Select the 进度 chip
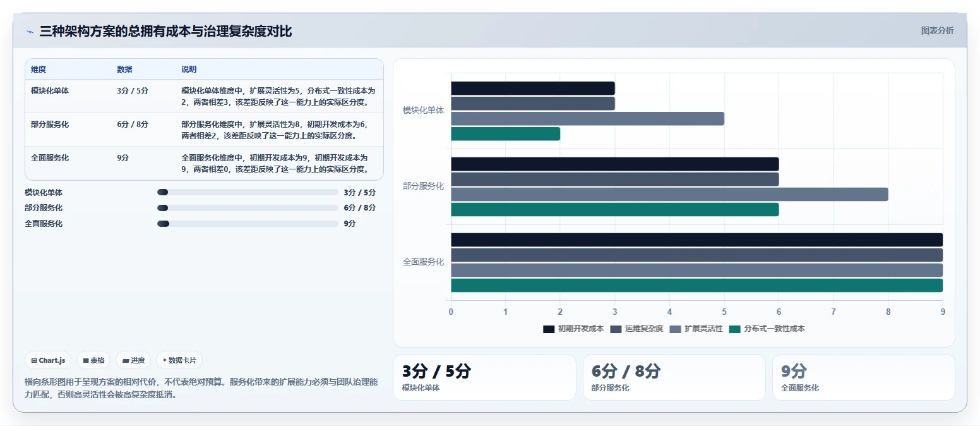980x426 pixels. [x=133, y=360]
